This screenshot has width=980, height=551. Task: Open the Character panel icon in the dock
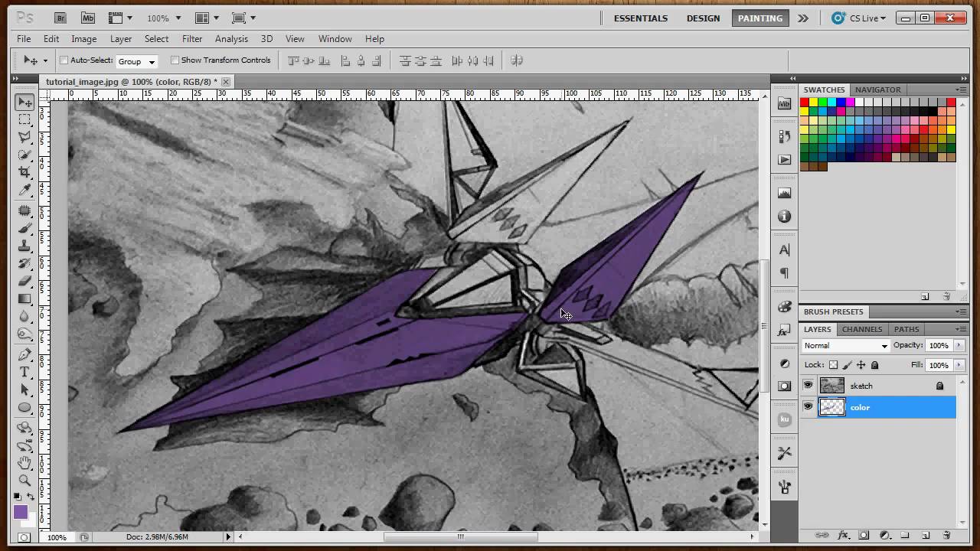(x=784, y=250)
